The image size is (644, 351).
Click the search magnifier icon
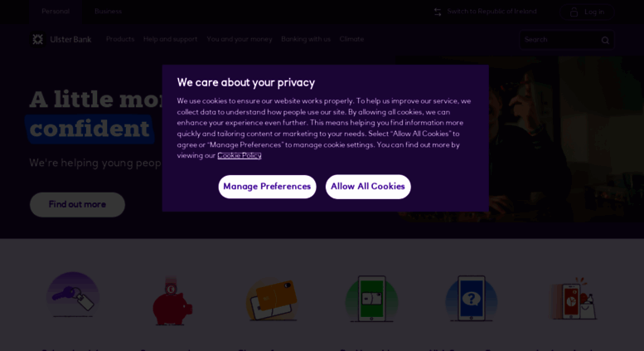coord(605,40)
